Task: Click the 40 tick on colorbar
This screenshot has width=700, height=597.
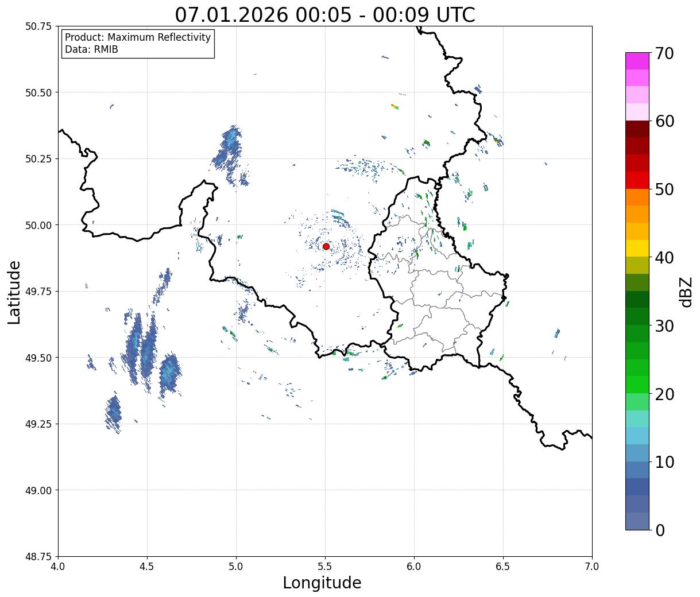Action: pos(664,258)
